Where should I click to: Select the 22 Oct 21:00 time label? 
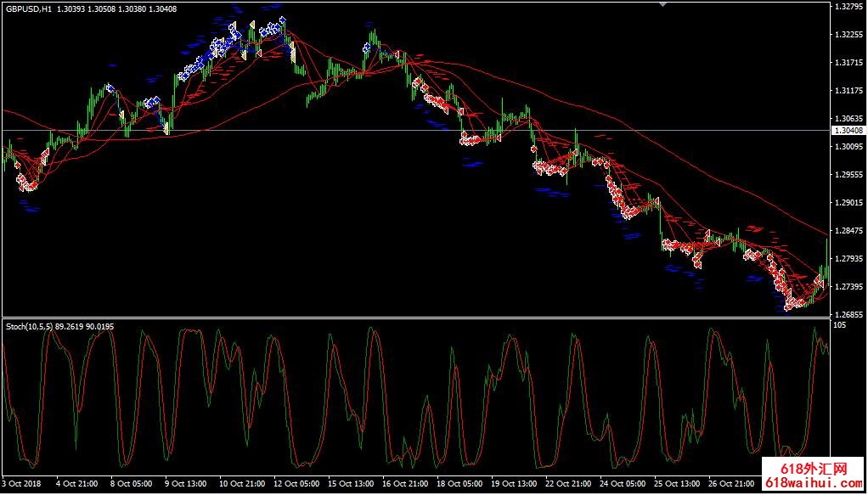tap(571, 484)
